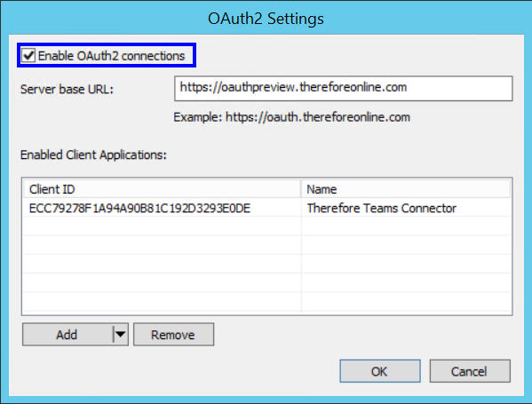Viewport: 532px width, 404px height.
Task: Focus the Server base URL input field
Action: click(343, 88)
